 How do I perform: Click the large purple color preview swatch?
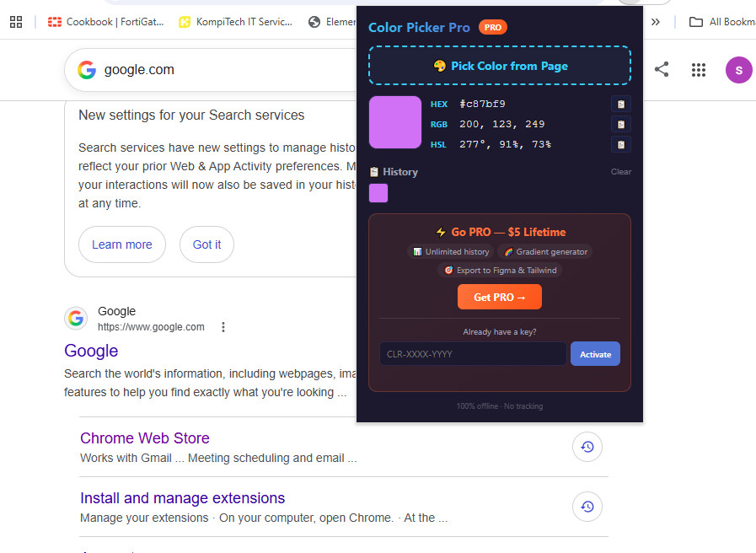pos(395,122)
